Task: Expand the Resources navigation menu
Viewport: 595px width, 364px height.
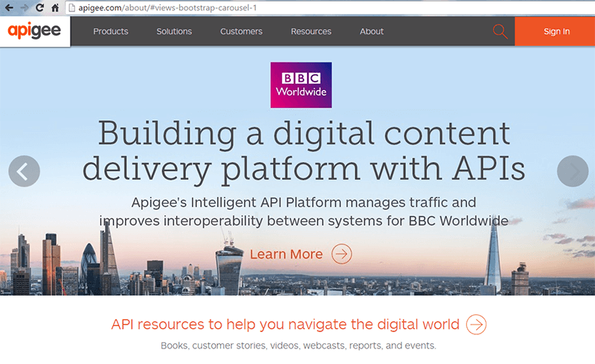Action: [311, 31]
